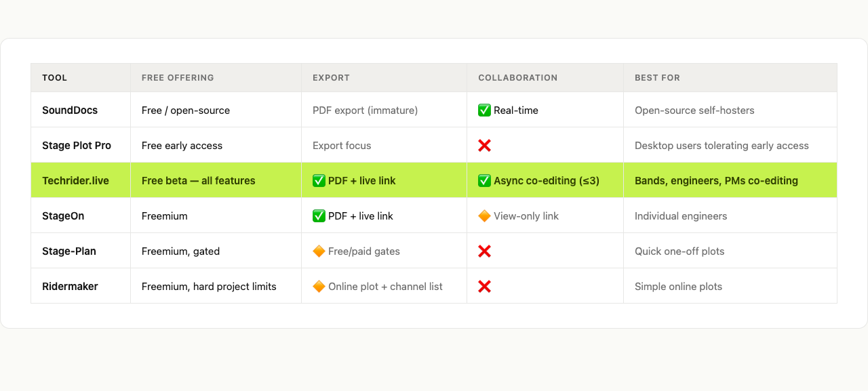The image size is (868, 391).
Task: Select the Stage-Plan tool name
Action: pos(69,251)
